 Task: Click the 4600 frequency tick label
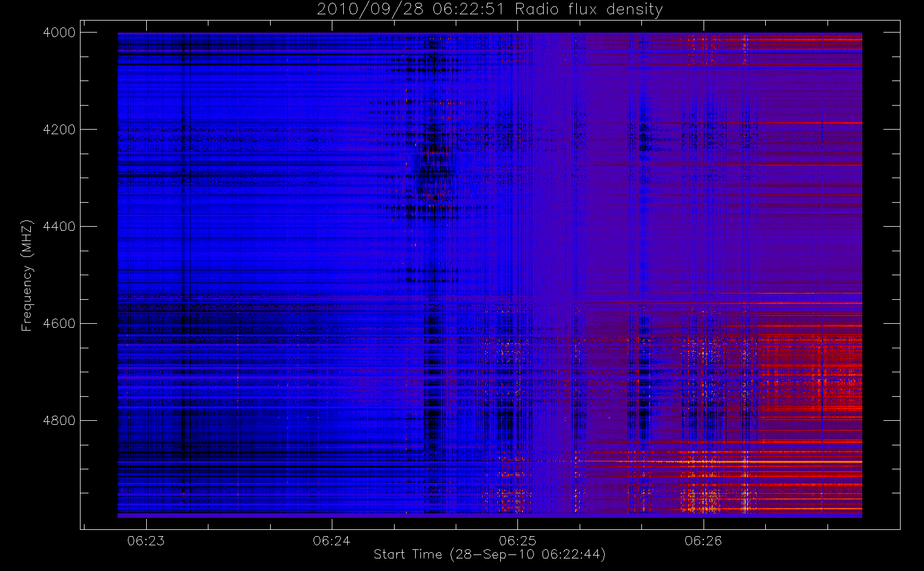coord(59,324)
